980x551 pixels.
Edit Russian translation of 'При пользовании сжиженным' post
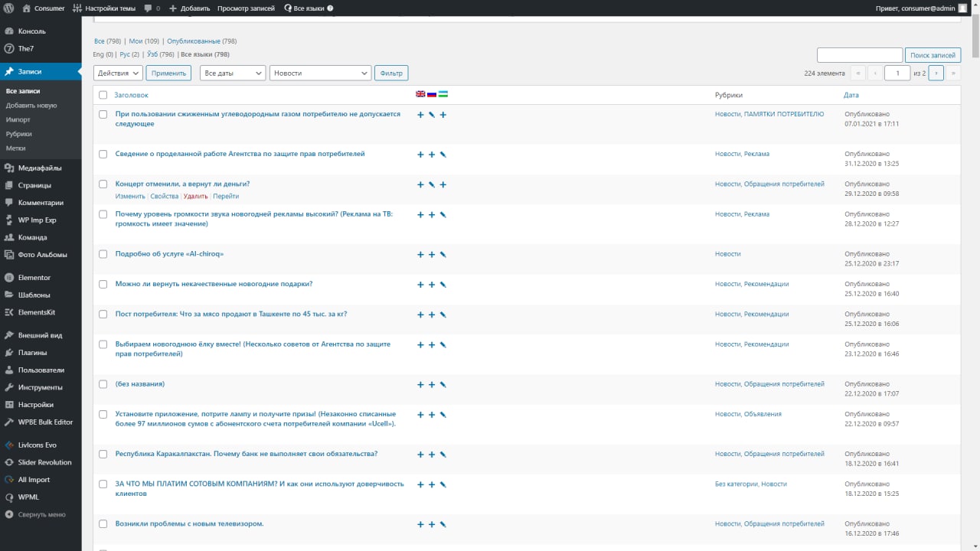coord(432,115)
